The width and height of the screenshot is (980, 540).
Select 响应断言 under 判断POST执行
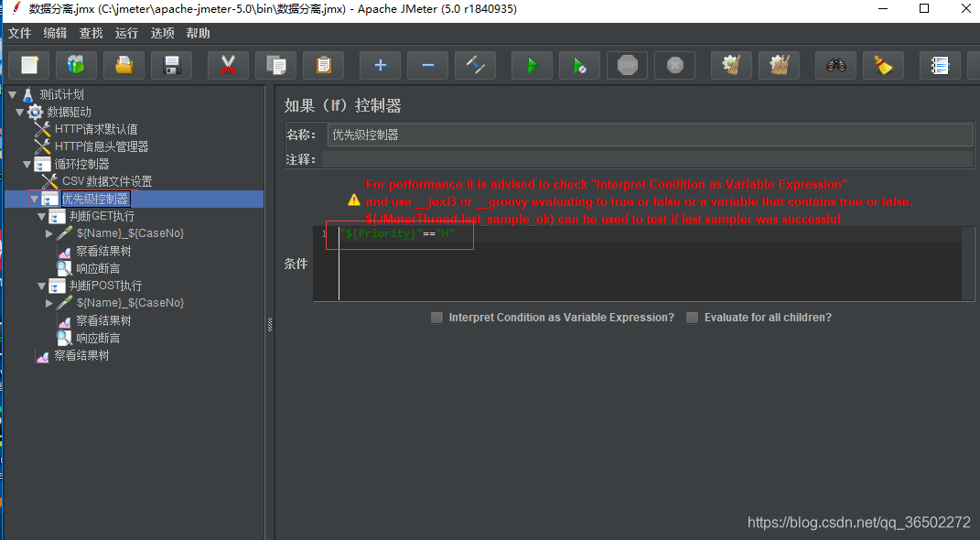pos(98,338)
